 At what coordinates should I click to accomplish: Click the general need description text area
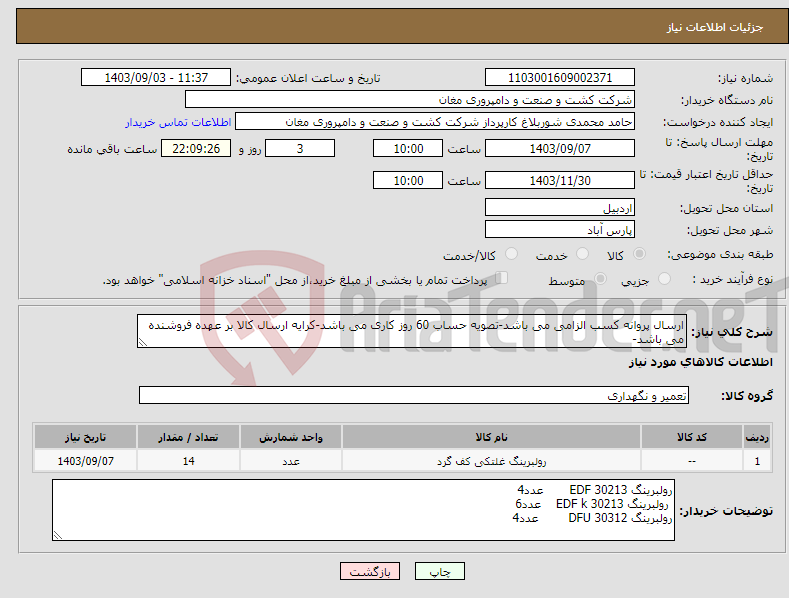pyautogui.click(x=412, y=331)
